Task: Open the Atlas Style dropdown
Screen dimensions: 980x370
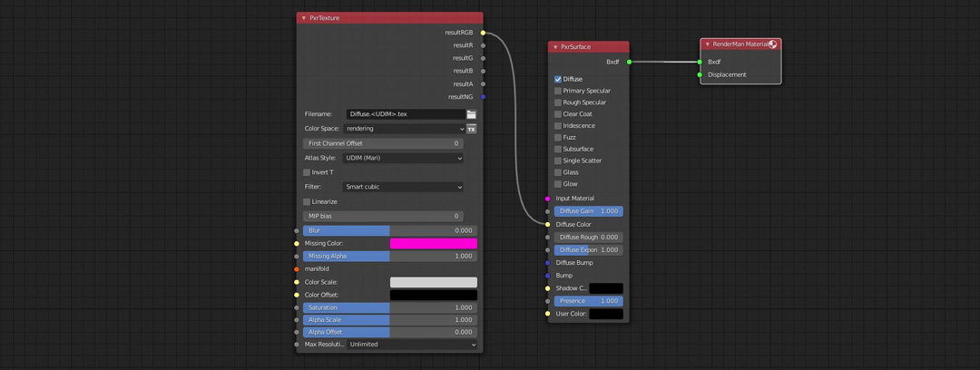Action: click(x=403, y=158)
